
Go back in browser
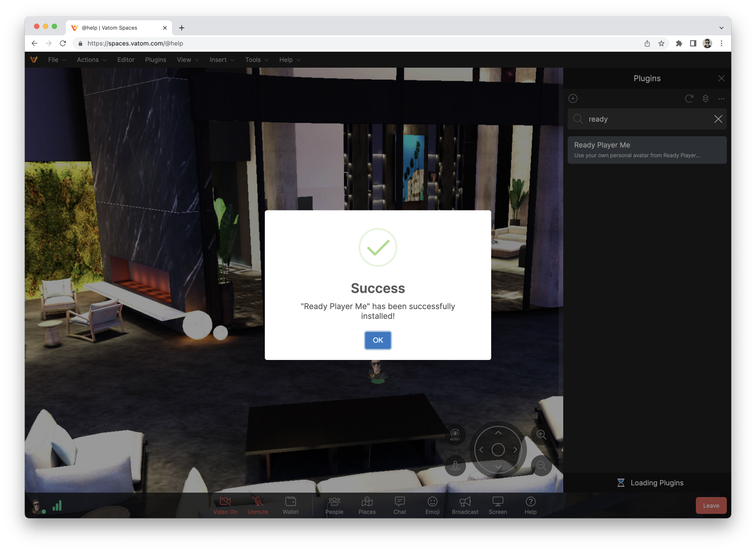pos(34,43)
